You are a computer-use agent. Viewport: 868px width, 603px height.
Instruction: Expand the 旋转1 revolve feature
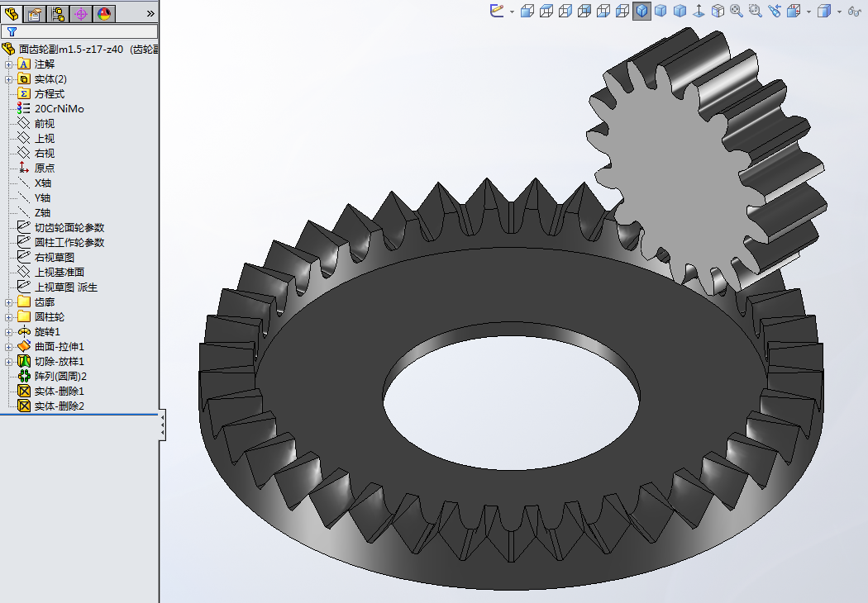coord(8,333)
